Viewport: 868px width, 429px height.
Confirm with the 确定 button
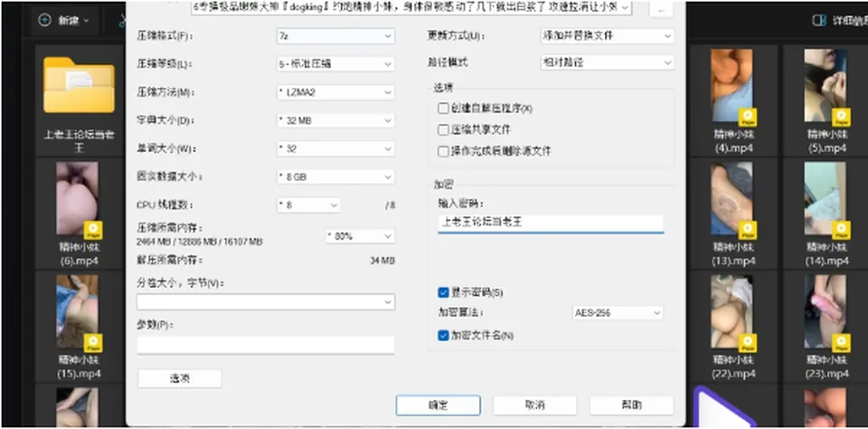click(438, 405)
